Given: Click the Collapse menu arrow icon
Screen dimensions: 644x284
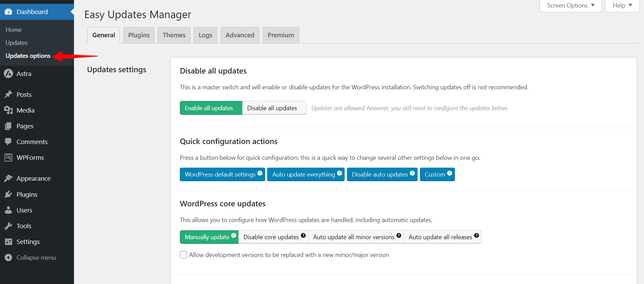Looking at the screenshot, I should (x=9, y=257).
